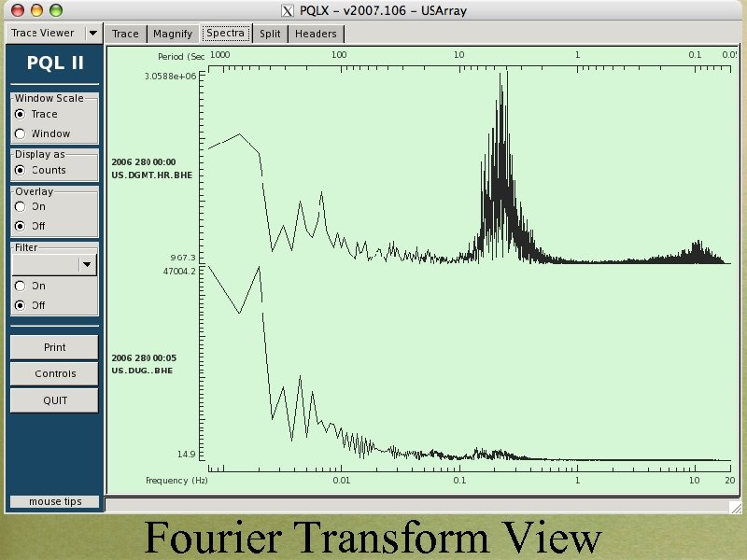Switch to the Trace tab
Image resolution: width=747 pixels, height=560 pixels.
click(125, 33)
